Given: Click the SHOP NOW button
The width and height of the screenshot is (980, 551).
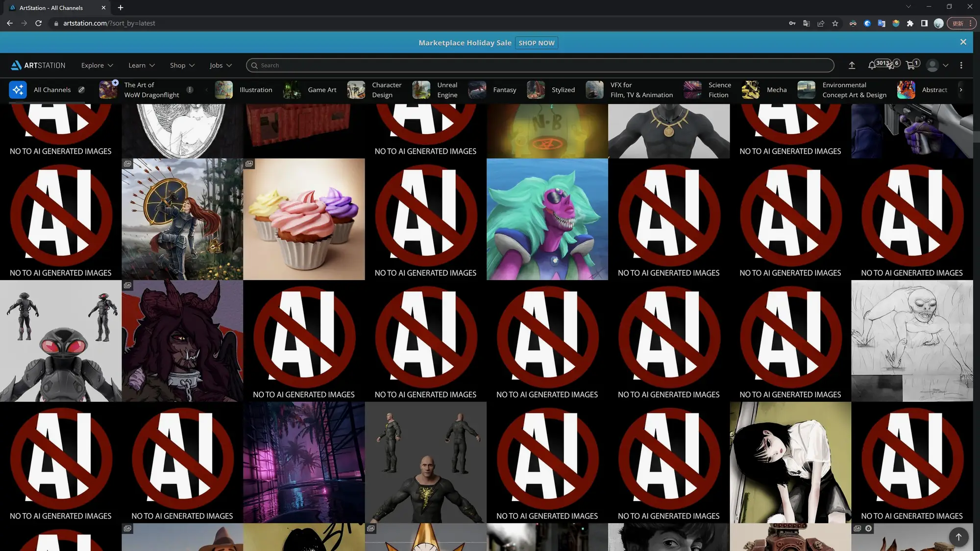Looking at the screenshot, I should [x=537, y=43].
